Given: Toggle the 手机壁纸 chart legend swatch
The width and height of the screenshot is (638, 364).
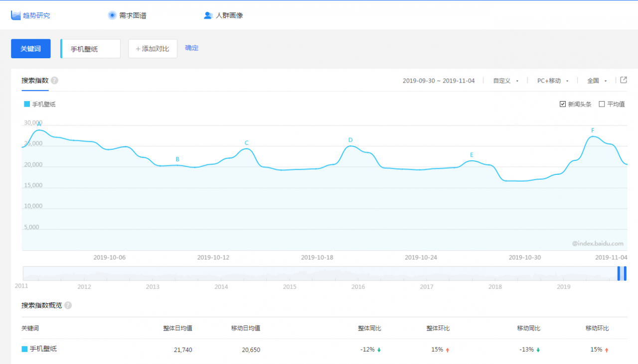Looking at the screenshot, I should pyautogui.click(x=27, y=104).
